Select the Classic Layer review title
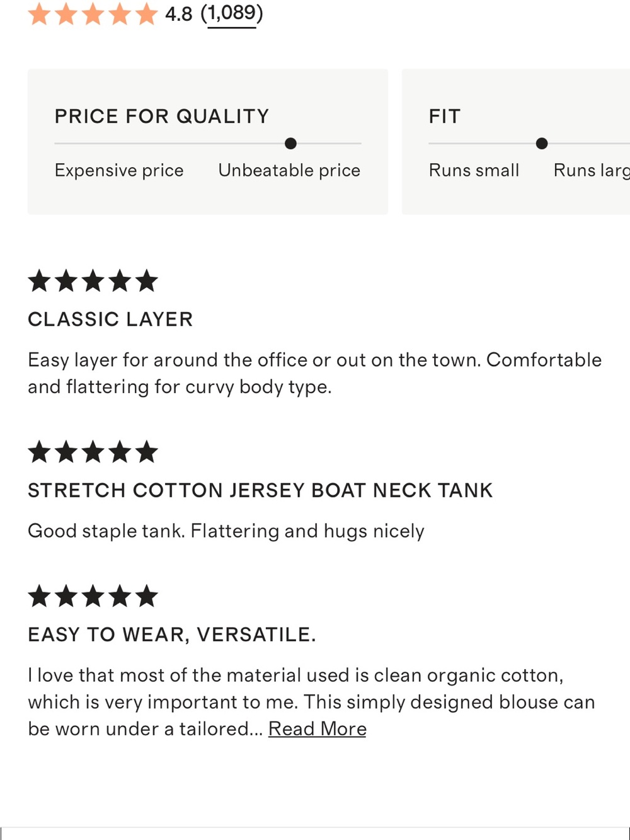This screenshot has width=630, height=840. click(x=110, y=319)
